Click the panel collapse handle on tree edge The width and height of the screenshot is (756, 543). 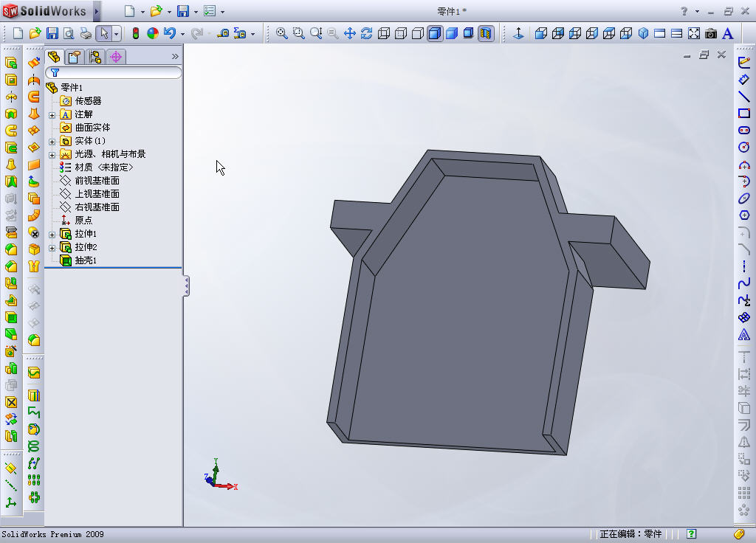186,286
